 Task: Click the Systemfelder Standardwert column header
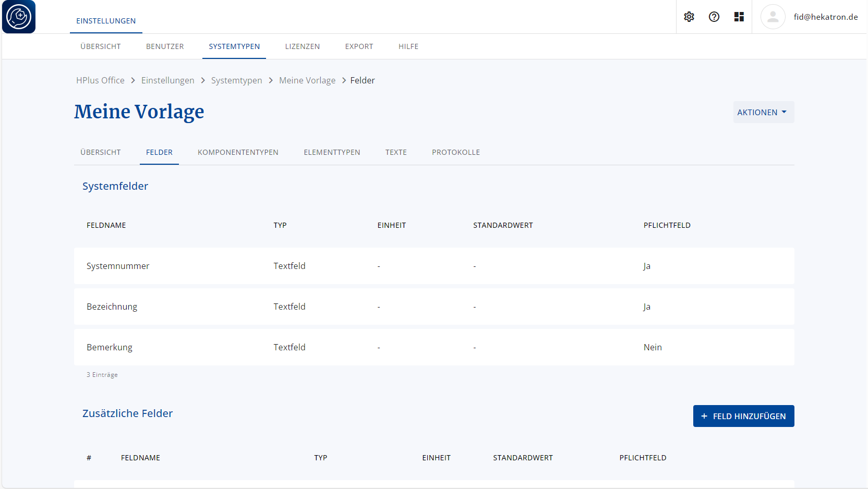[503, 225]
